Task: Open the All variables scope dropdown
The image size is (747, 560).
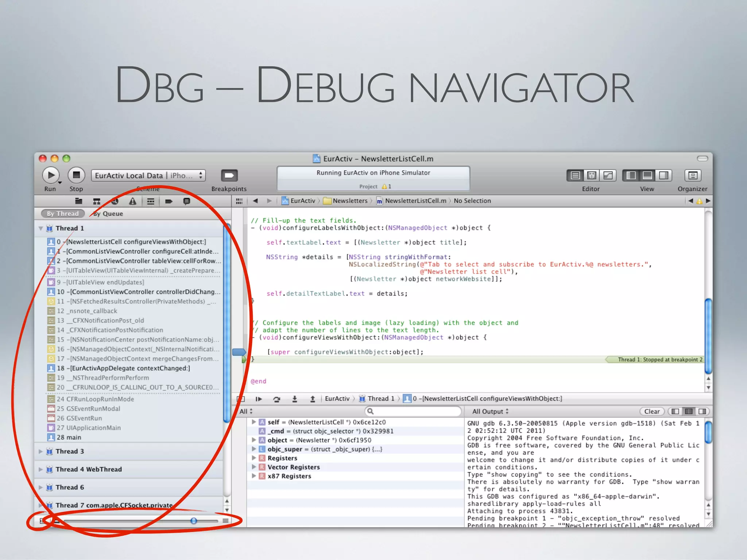Action: pyautogui.click(x=246, y=411)
